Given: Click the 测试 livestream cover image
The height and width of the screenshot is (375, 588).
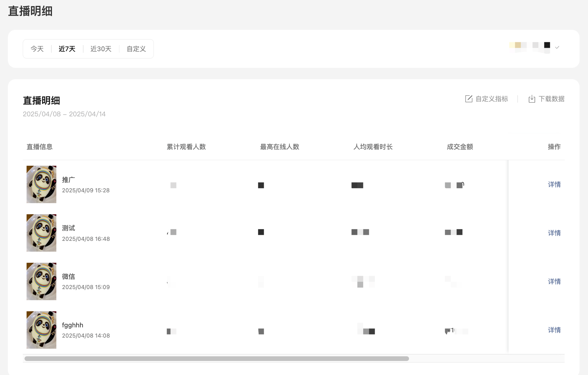Looking at the screenshot, I should pyautogui.click(x=41, y=233).
